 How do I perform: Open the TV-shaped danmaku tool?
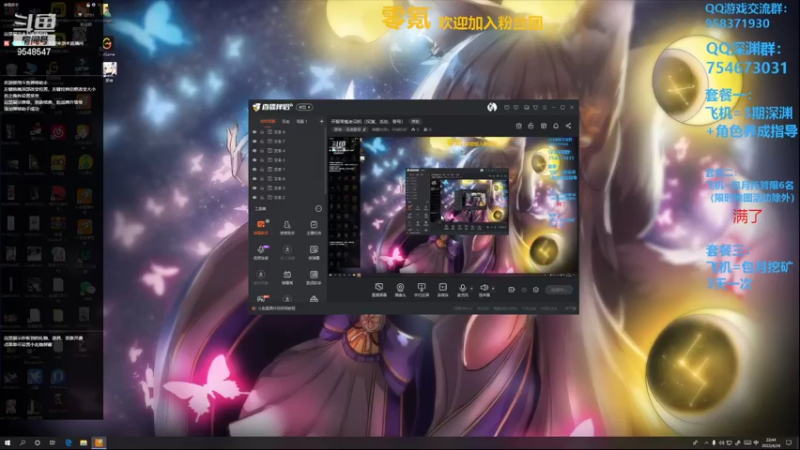(287, 277)
